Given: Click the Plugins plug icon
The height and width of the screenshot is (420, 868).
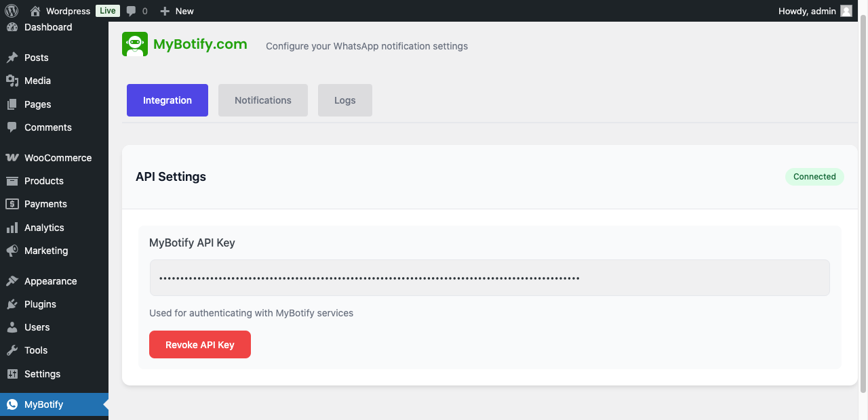Looking at the screenshot, I should (12, 304).
